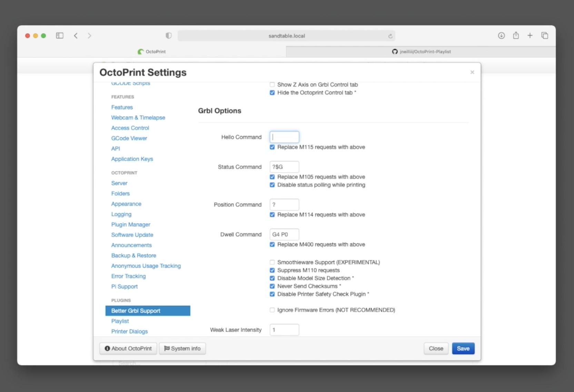
Task: Open Server settings section
Action: pos(119,183)
